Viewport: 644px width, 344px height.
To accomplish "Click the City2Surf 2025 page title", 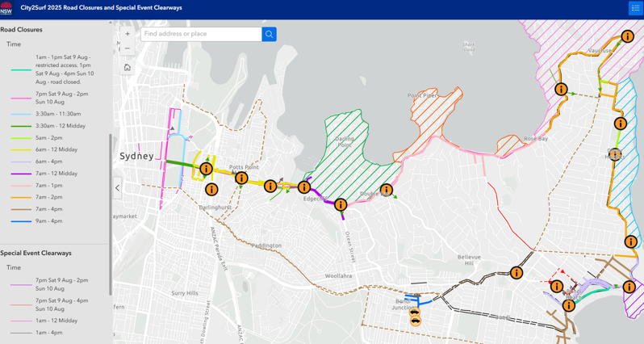I will point(101,8).
